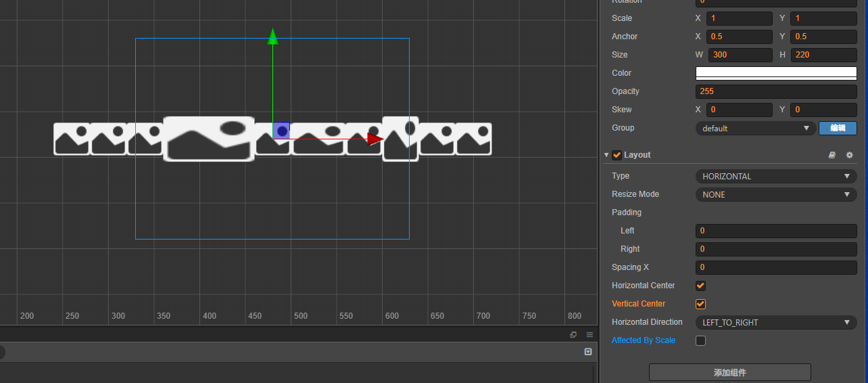Toggle the Layout component enabled checkbox
The width and height of the screenshot is (868, 383).
point(617,155)
